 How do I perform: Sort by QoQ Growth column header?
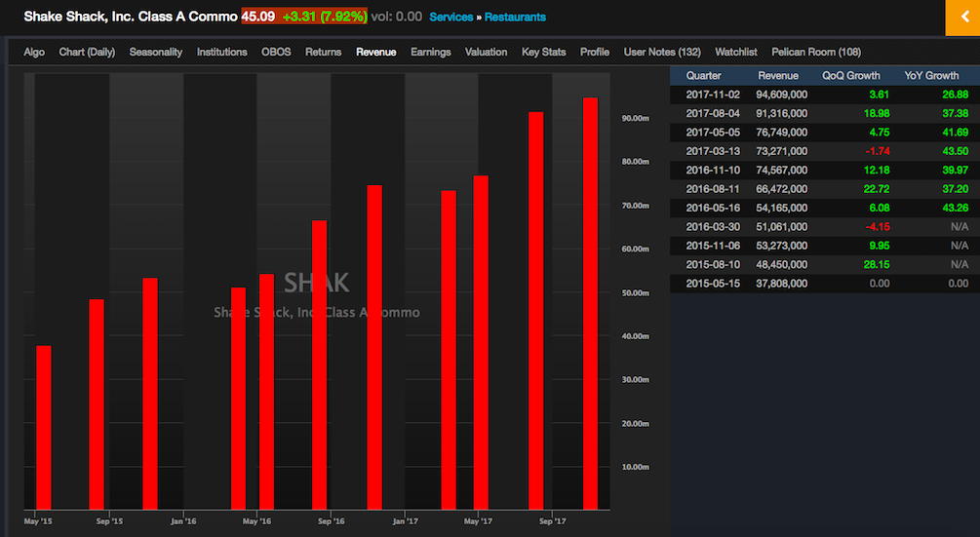pyautogui.click(x=850, y=76)
